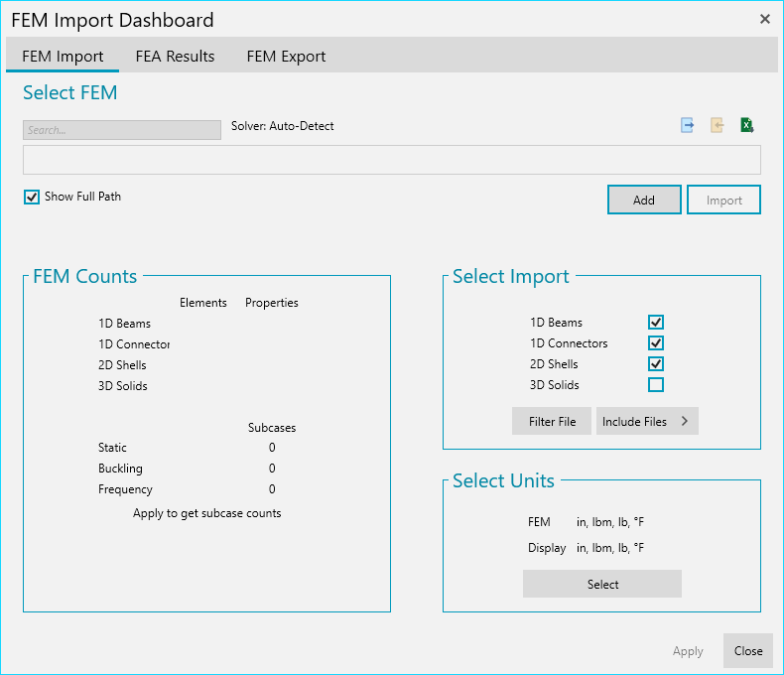Click the Import button
This screenshot has width=784, height=675.
(723, 200)
